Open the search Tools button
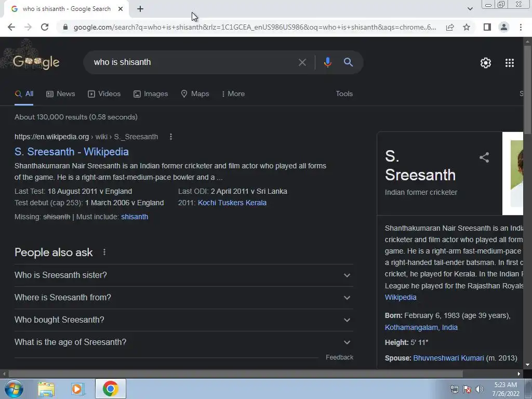Screen dimensions: 532x399 (x=344, y=94)
